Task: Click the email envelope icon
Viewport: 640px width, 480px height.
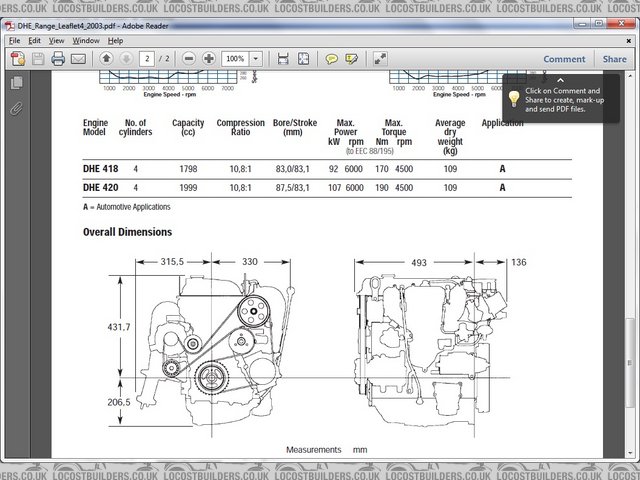Action: [78, 59]
